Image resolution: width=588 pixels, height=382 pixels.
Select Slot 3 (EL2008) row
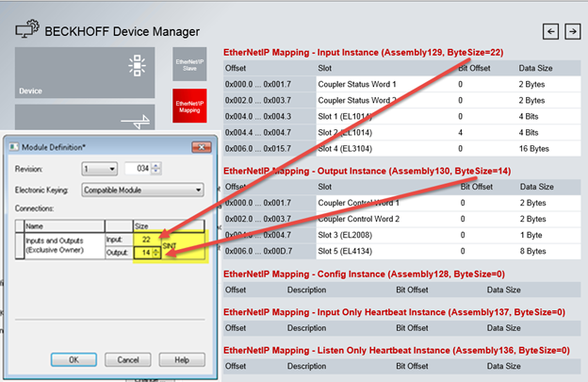pyautogui.click(x=402, y=235)
